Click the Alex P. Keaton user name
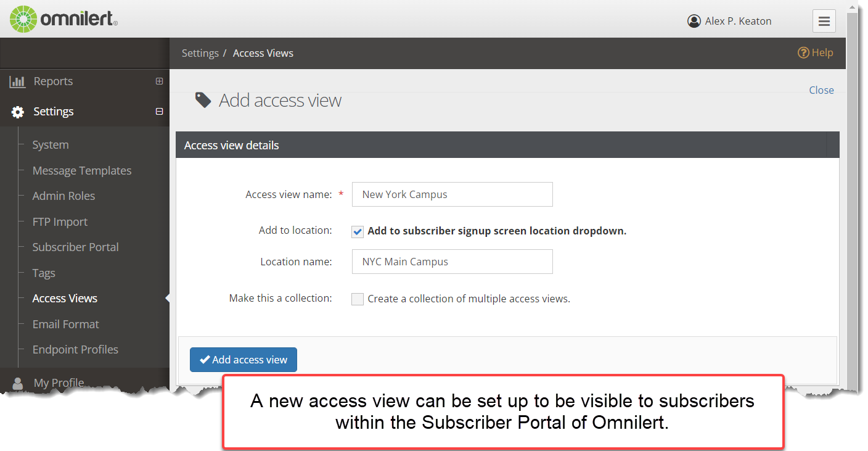The image size is (868, 451). point(739,21)
